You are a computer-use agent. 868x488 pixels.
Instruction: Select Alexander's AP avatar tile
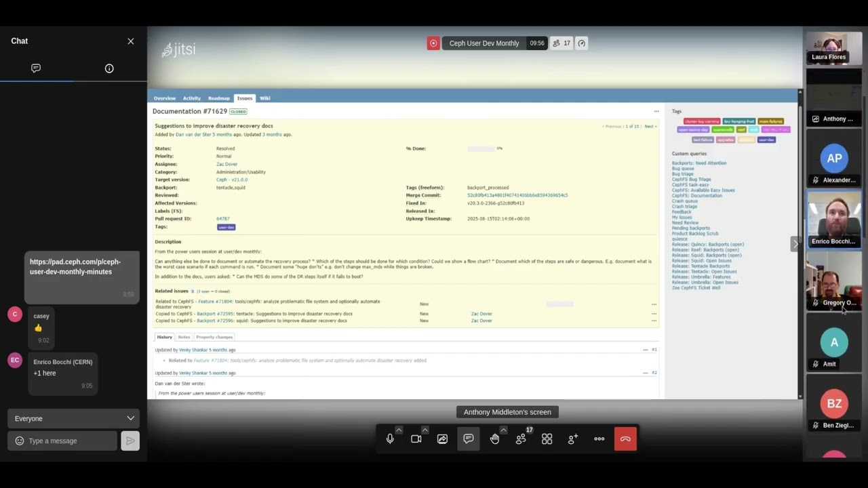coord(834,158)
